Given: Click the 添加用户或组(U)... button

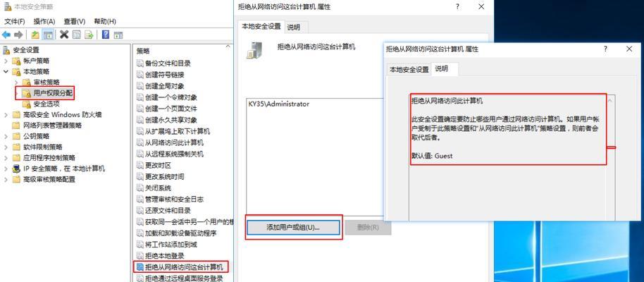Looking at the screenshot, I should click(x=293, y=227).
